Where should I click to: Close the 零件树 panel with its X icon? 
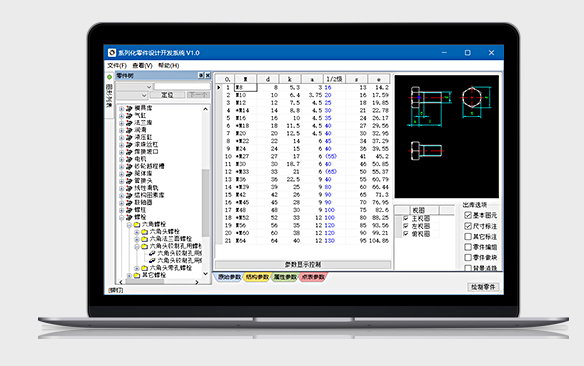click(207, 76)
